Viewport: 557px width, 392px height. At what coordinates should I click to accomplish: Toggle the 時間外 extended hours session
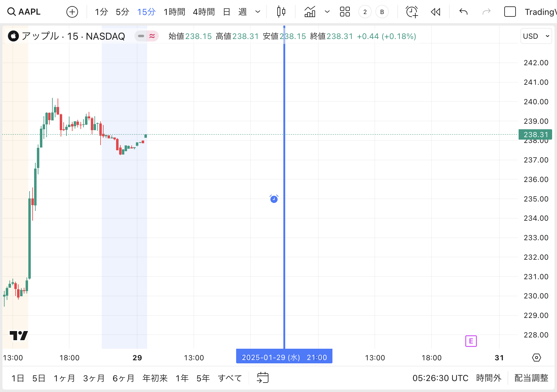488,378
